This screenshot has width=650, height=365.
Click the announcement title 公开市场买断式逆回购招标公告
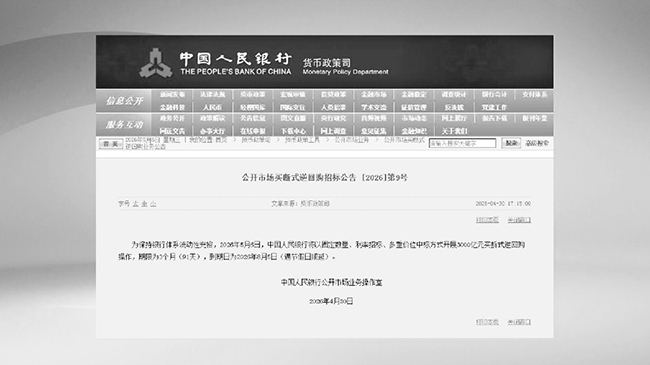click(x=298, y=178)
